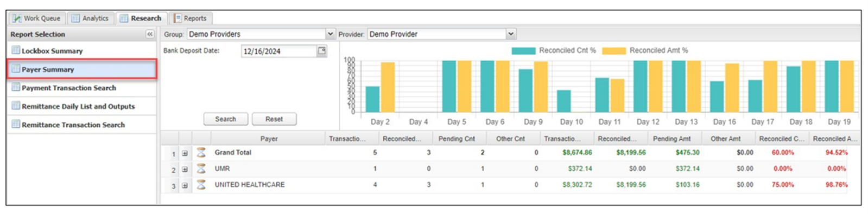
Task: Open the Group dropdown arrow
Action: click(x=331, y=34)
